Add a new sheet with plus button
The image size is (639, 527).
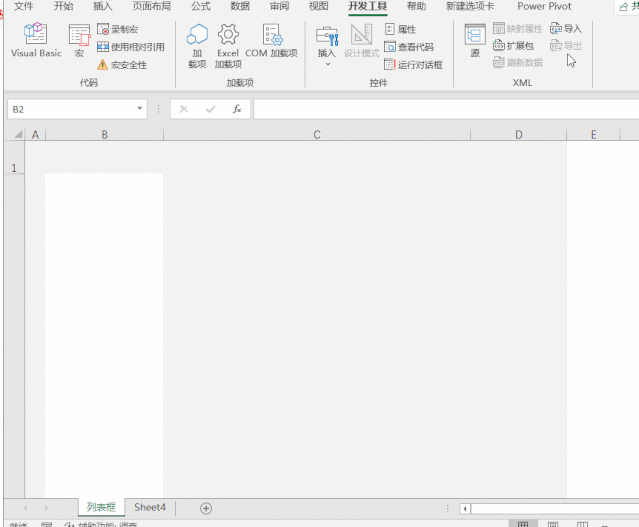pos(206,508)
